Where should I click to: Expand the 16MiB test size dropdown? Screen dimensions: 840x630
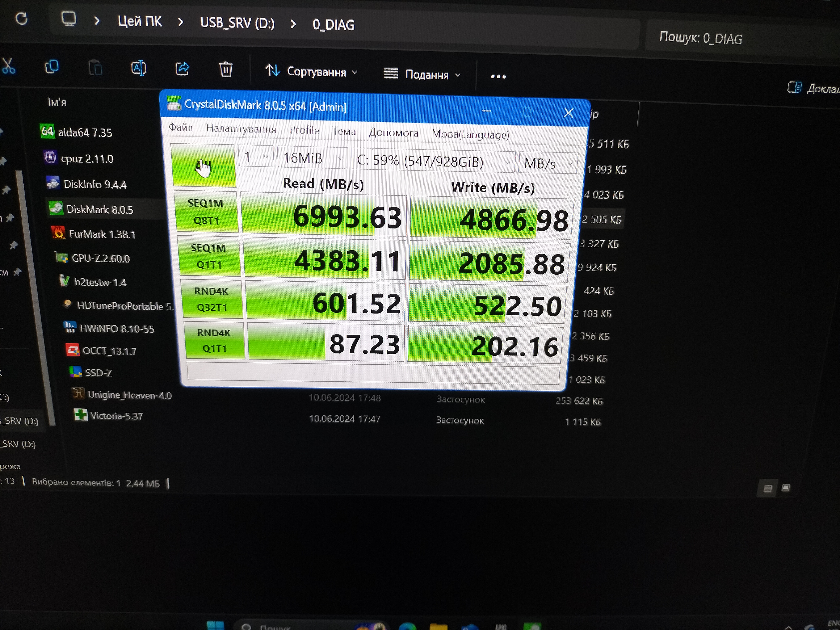point(312,158)
